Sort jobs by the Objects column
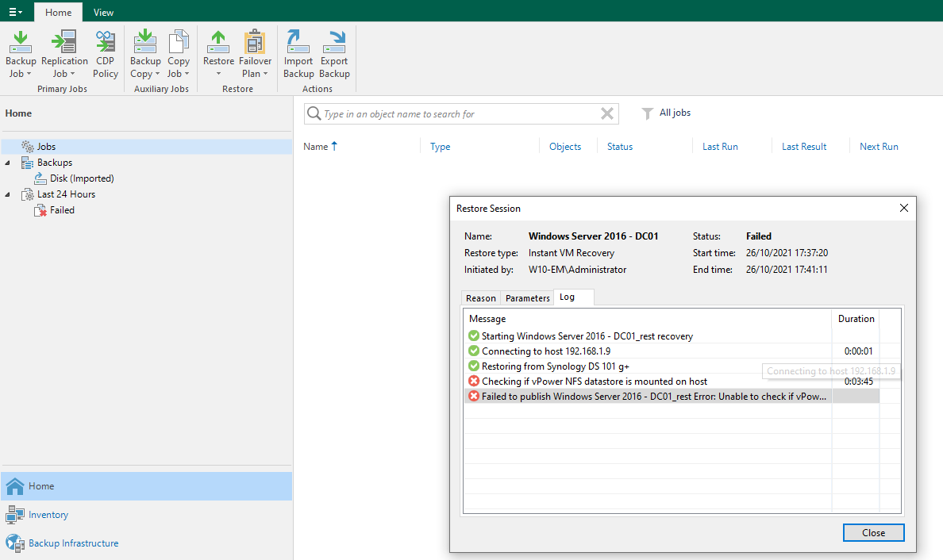Viewport: 943px width, 560px height. click(x=565, y=147)
